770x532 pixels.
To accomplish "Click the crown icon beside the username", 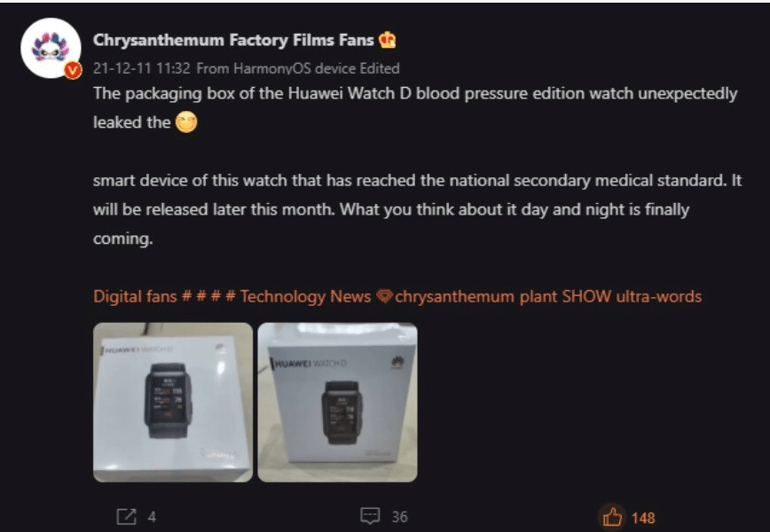I will (x=387, y=40).
